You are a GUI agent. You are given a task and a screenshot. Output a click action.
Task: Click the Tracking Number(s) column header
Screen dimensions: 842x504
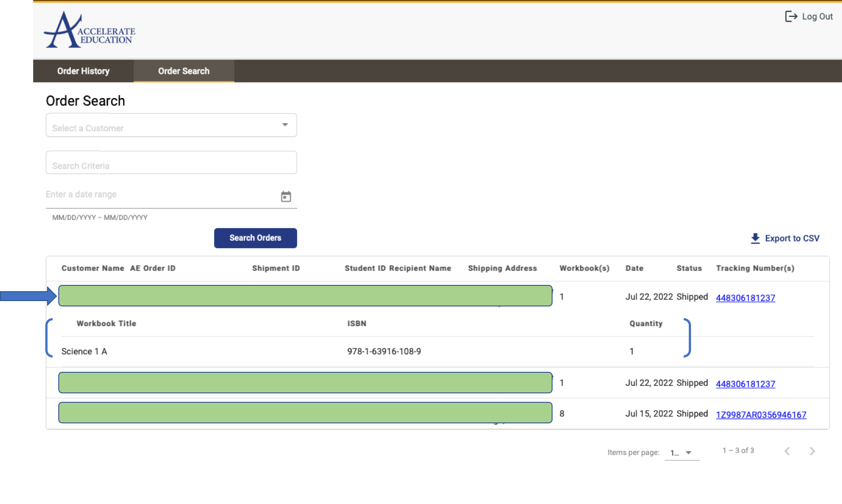click(x=755, y=268)
